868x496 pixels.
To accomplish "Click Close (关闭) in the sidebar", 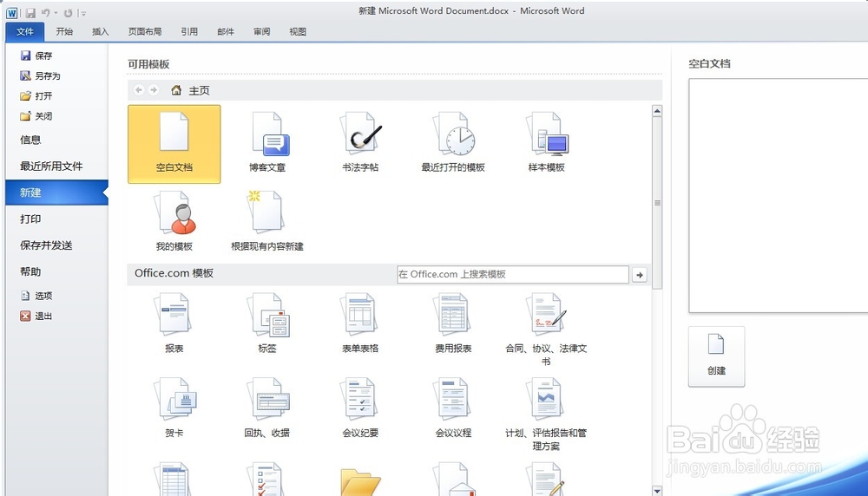I will click(x=36, y=116).
